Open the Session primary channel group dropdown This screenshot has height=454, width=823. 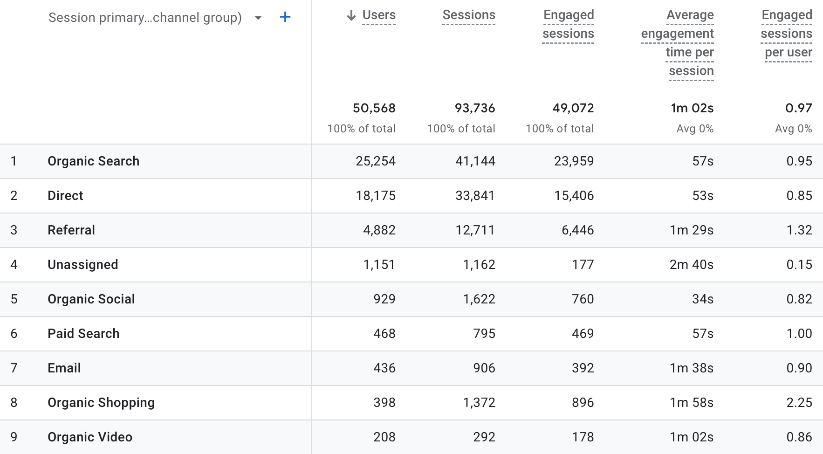tap(259, 18)
